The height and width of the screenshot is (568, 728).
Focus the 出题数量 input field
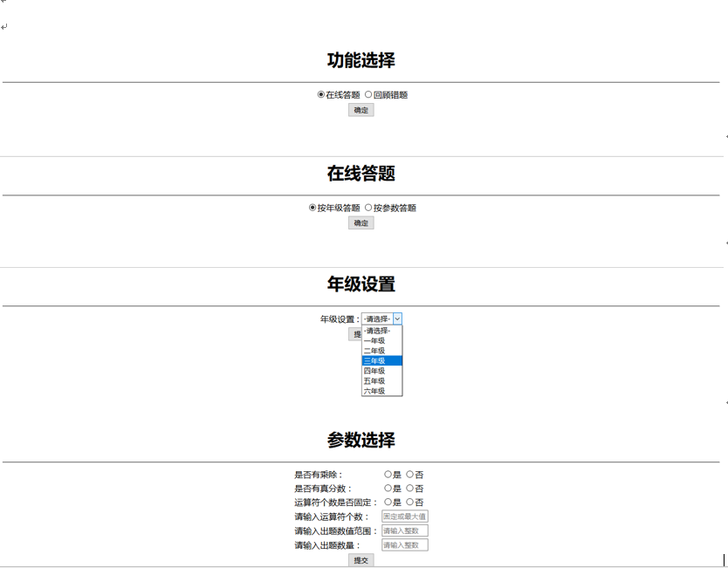[x=405, y=545]
